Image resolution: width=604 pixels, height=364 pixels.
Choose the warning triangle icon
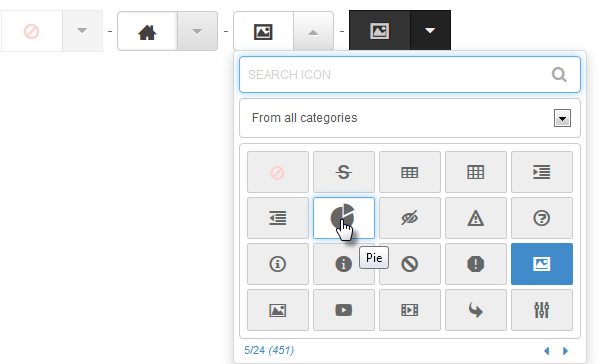coord(476,218)
